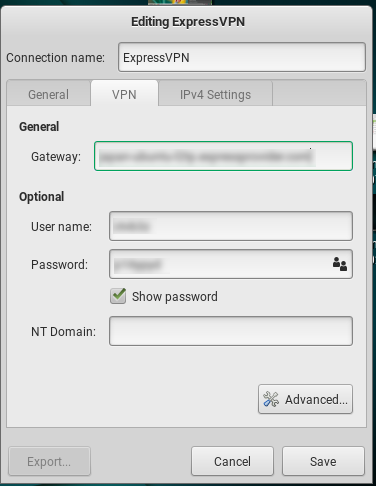Image resolution: width=376 pixels, height=486 pixels.
Task: Toggle the Show password checkbox
Action: point(118,296)
